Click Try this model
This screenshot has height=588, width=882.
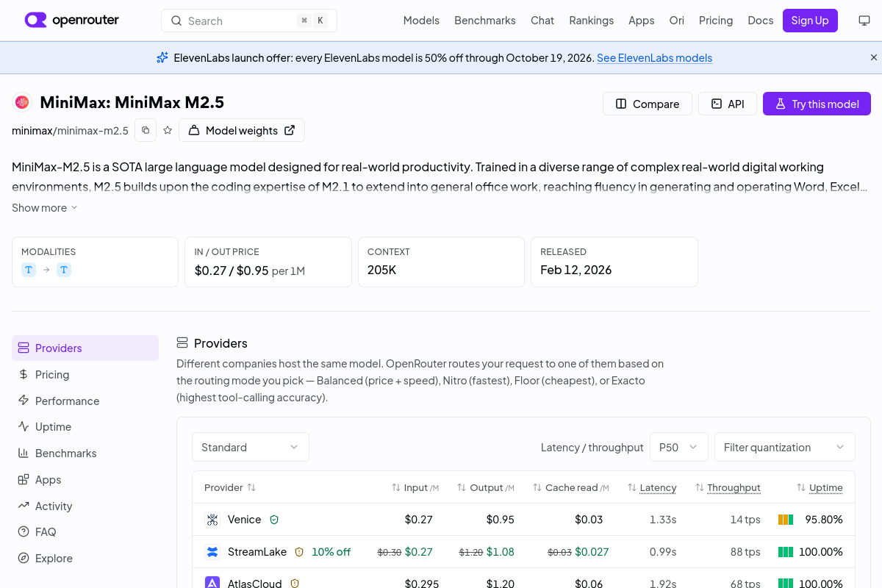pos(817,104)
